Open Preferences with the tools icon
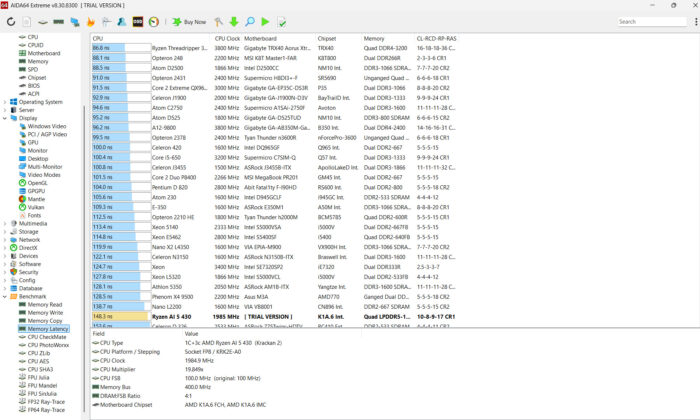Screen dimensions: 700x420 218,21
